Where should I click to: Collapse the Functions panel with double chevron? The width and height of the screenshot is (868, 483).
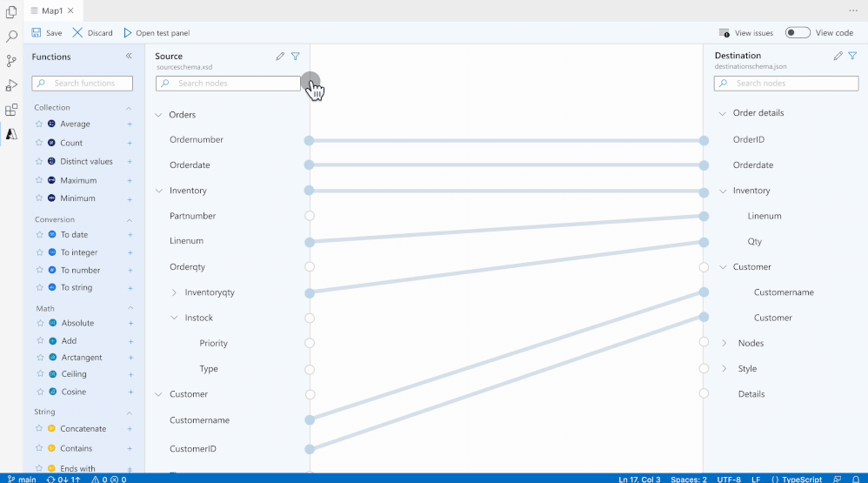129,56
